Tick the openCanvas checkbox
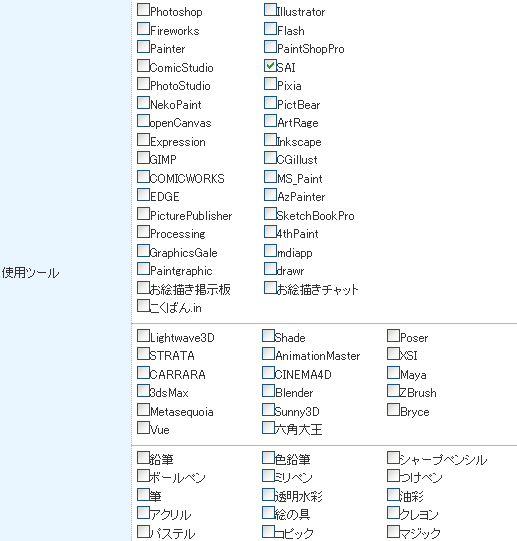This screenshot has width=517, height=541. (143, 121)
